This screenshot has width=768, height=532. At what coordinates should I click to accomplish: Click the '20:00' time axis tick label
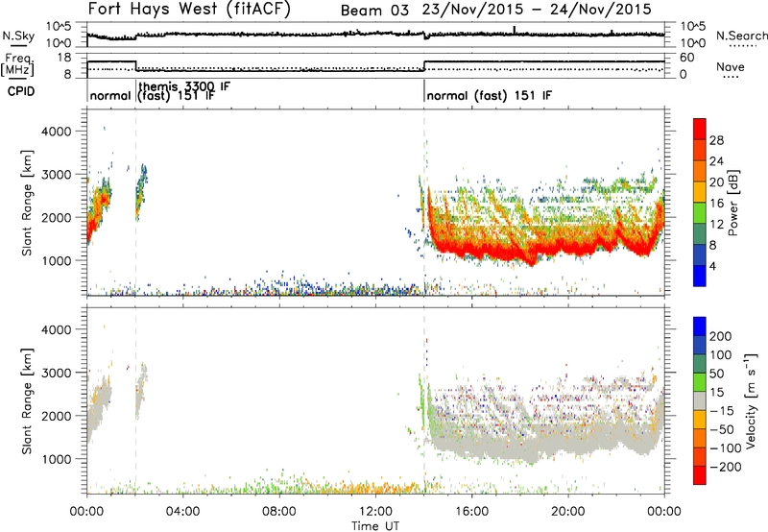568,512
